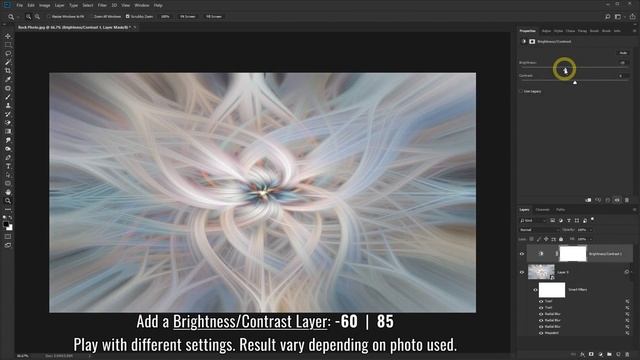Select the Eraser tool
The image size is (640, 360).
(8, 122)
